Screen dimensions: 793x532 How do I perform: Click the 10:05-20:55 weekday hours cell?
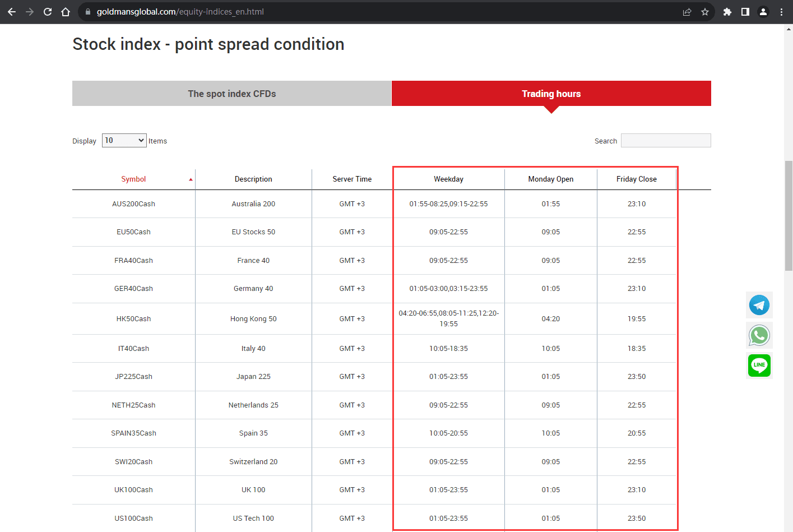(x=448, y=433)
